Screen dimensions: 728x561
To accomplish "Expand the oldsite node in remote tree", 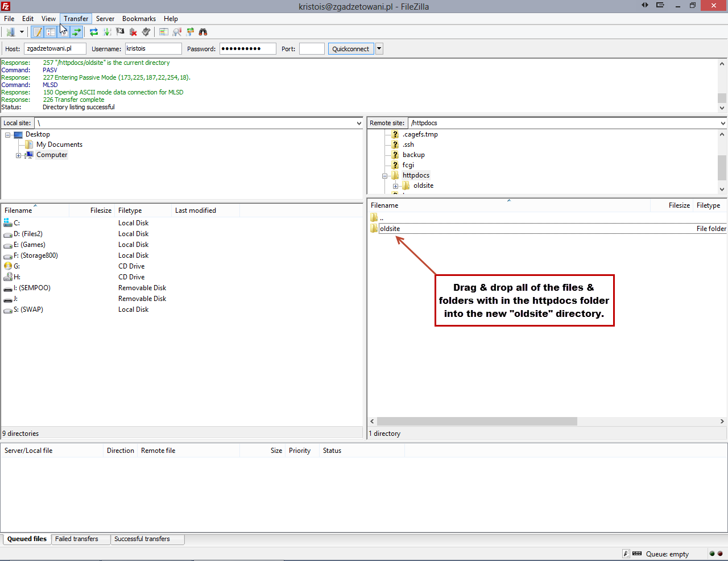I will tap(395, 186).
